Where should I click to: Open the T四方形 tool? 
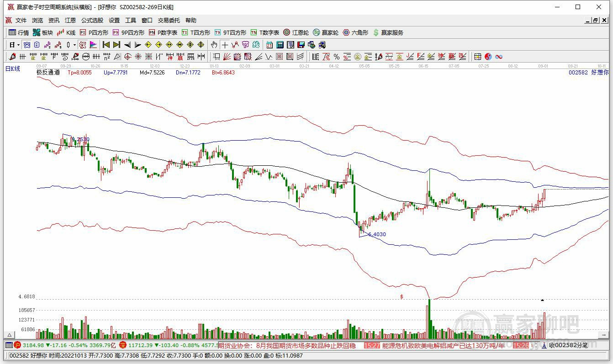click(196, 32)
